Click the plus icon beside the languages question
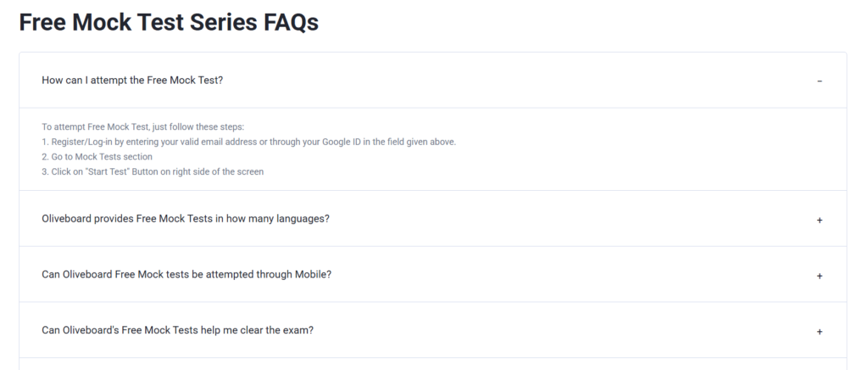The width and height of the screenshot is (868, 370). (819, 220)
